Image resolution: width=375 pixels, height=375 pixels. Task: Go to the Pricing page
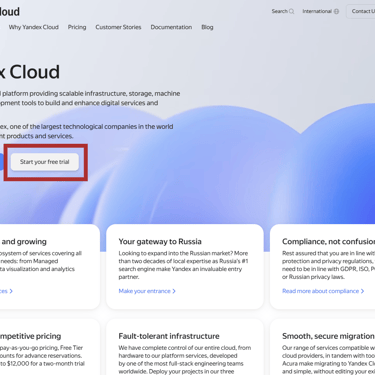[77, 27]
